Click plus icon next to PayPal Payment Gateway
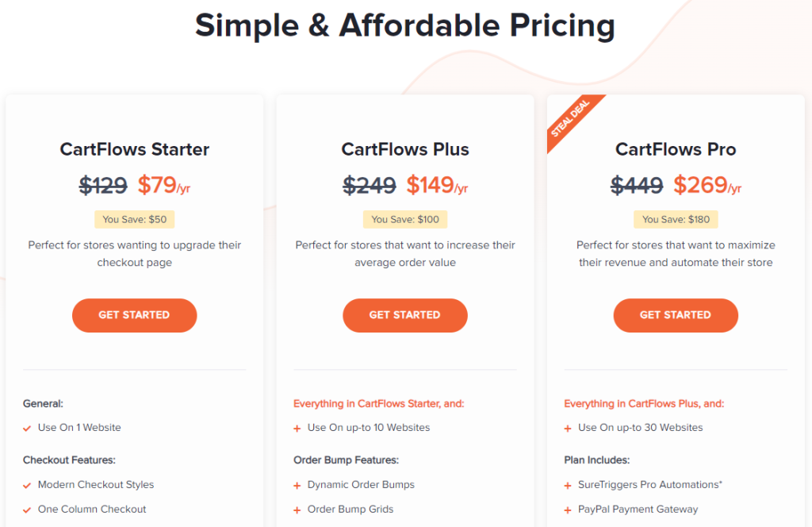Image resolution: width=812 pixels, height=527 pixels. tap(568, 510)
